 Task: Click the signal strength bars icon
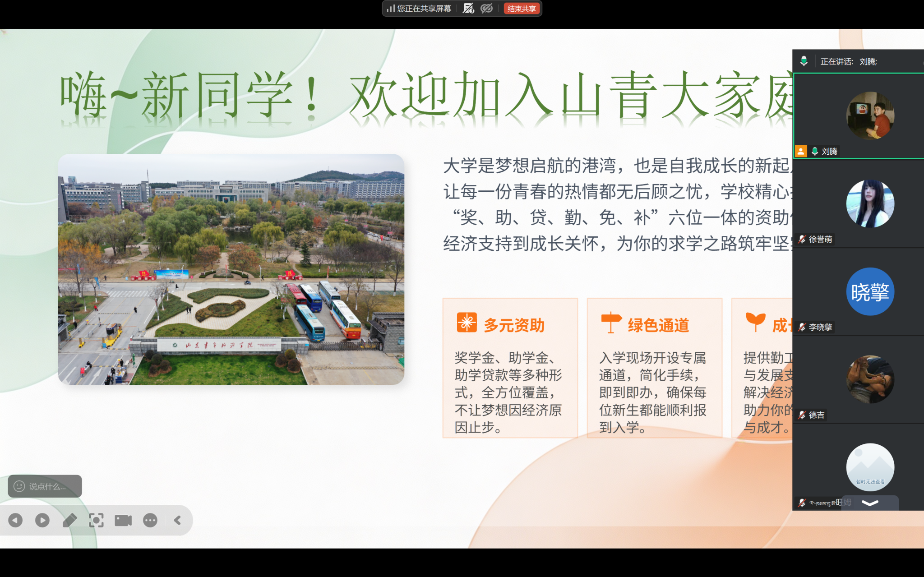point(391,9)
